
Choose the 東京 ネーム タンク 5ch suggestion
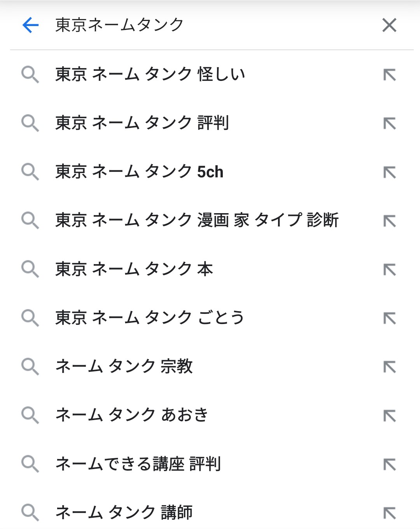(139, 172)
